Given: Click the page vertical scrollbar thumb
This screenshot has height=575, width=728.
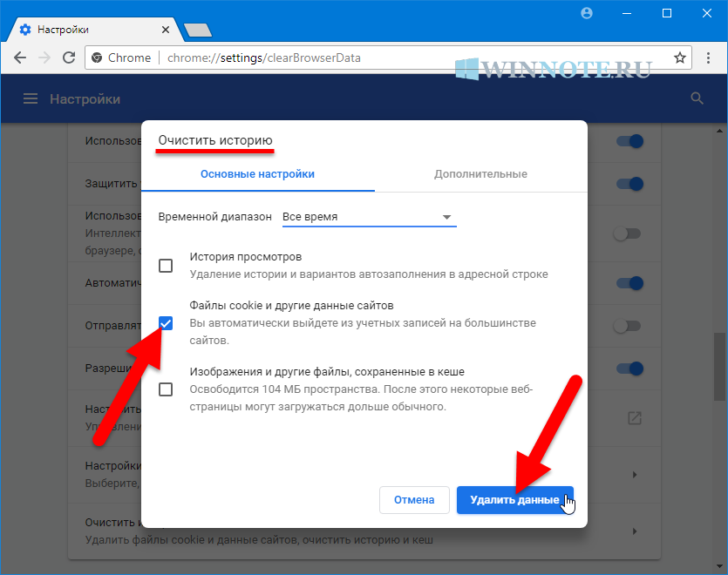Looking at the screenshot, I should (719, 366).
